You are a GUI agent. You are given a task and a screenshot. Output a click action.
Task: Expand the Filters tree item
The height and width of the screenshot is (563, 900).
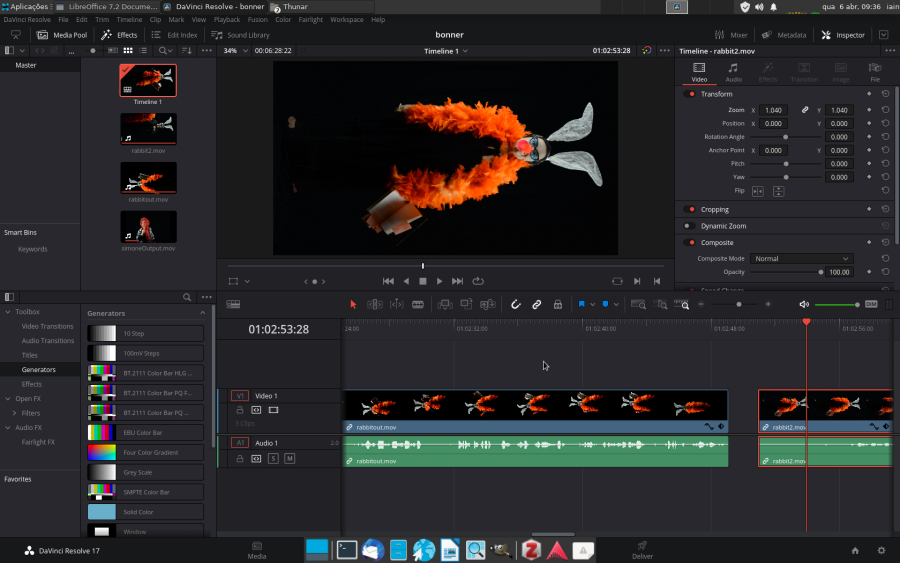(x=14, y=413)
